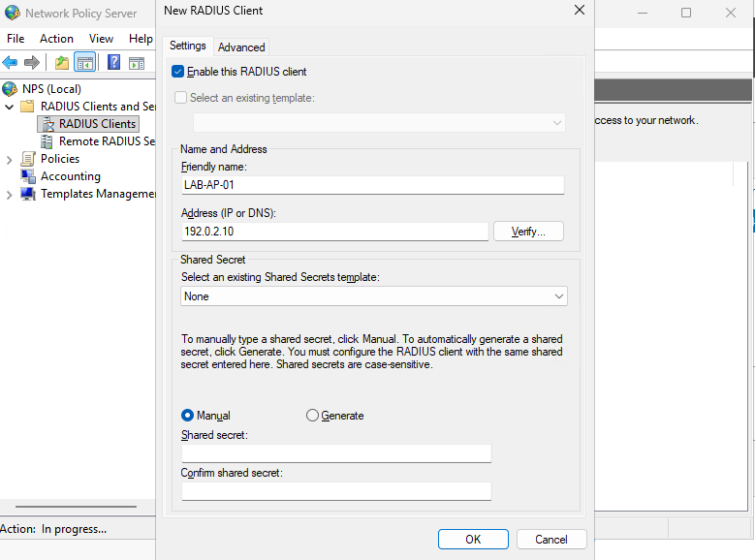Check Select an existing template checkbox
This screenshot has height=560, width=755.
pyautogui.click(x=180, y=98)
